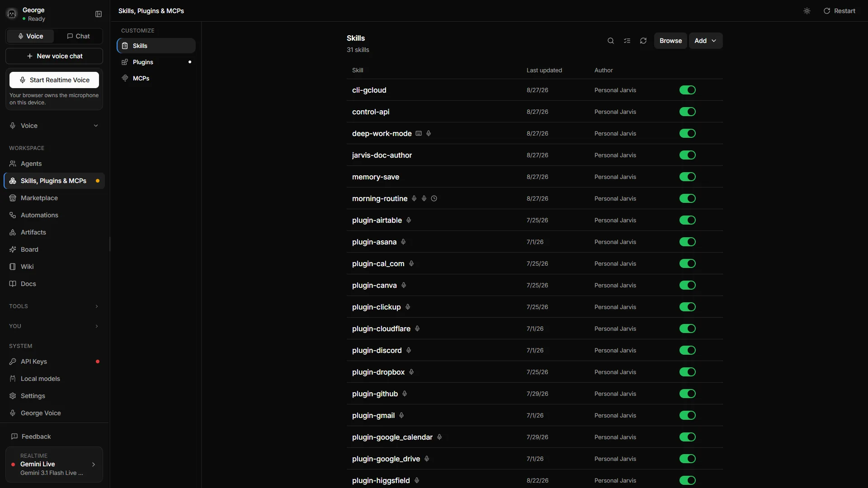868x488 pixels.
Task: Start a new voice chat
Action: [54, 56]
